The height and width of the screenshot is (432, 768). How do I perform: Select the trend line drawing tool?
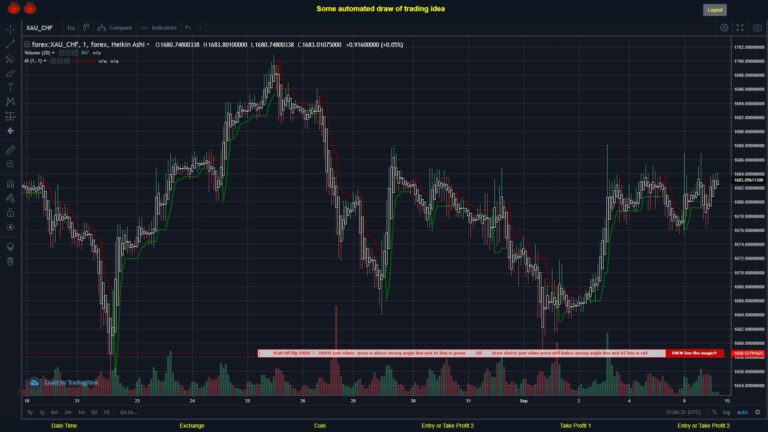(x=10, y=44)
